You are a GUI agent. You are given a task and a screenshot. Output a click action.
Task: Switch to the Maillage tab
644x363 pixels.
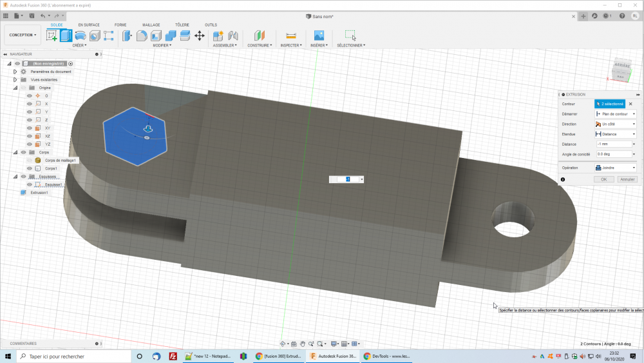tap(151, 25)
